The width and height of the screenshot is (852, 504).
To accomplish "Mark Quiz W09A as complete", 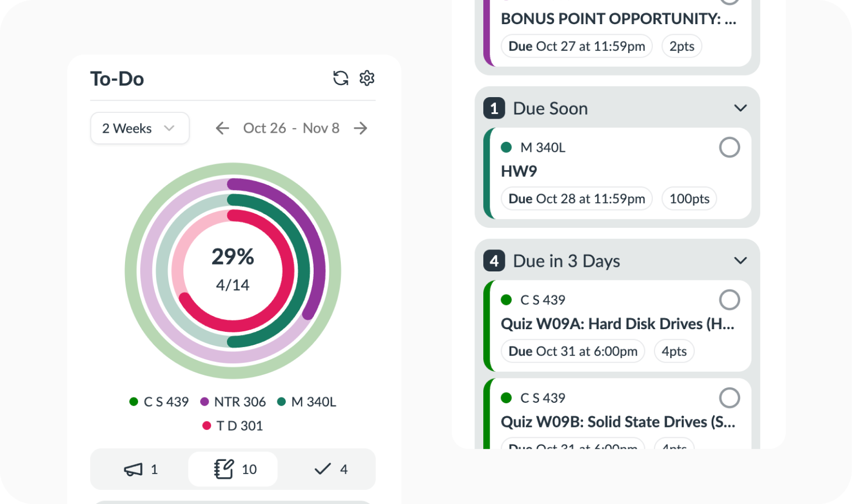I will coord(729,300).
